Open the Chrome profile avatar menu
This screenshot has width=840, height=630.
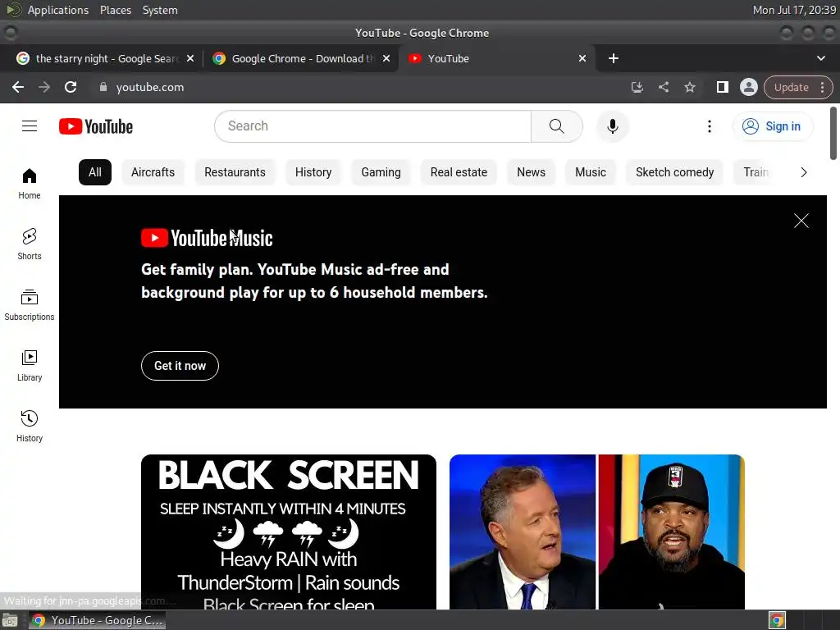tap(748, 87)
